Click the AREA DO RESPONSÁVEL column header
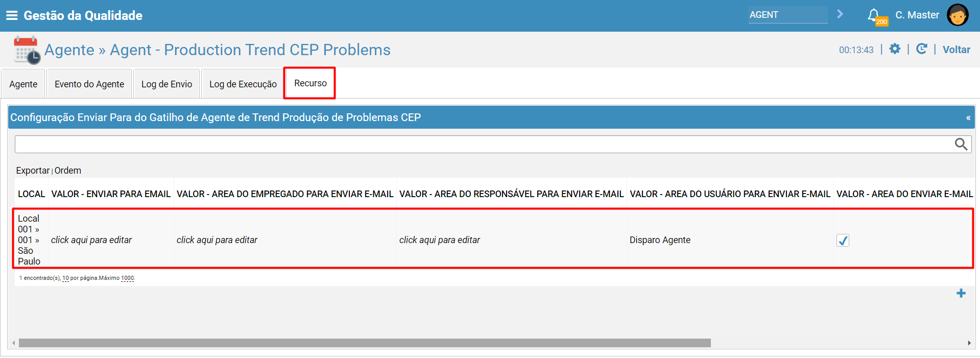 click(x=511, y=194)
